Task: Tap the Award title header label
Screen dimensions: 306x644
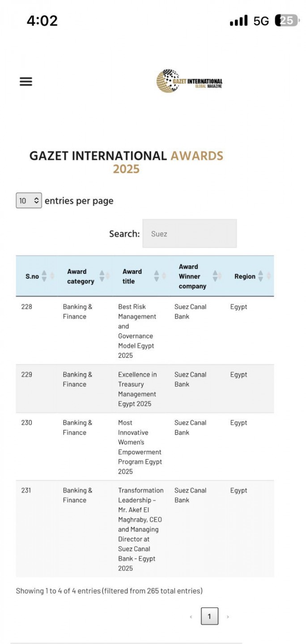Action: coord(132,276)
